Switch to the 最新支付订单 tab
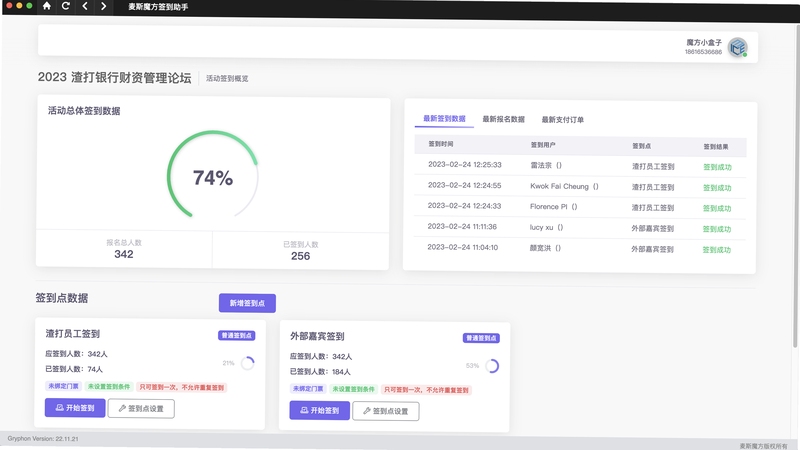This screenshot has width=800, height=450. (562, 119)
